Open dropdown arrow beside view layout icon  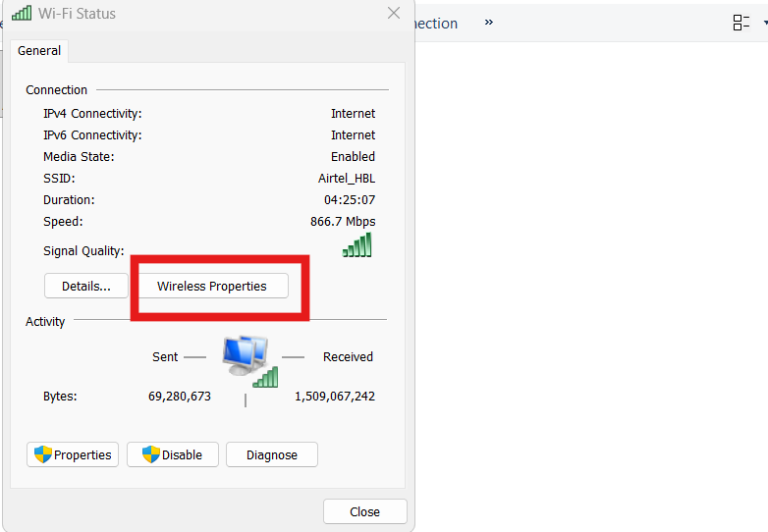[764, 23]
